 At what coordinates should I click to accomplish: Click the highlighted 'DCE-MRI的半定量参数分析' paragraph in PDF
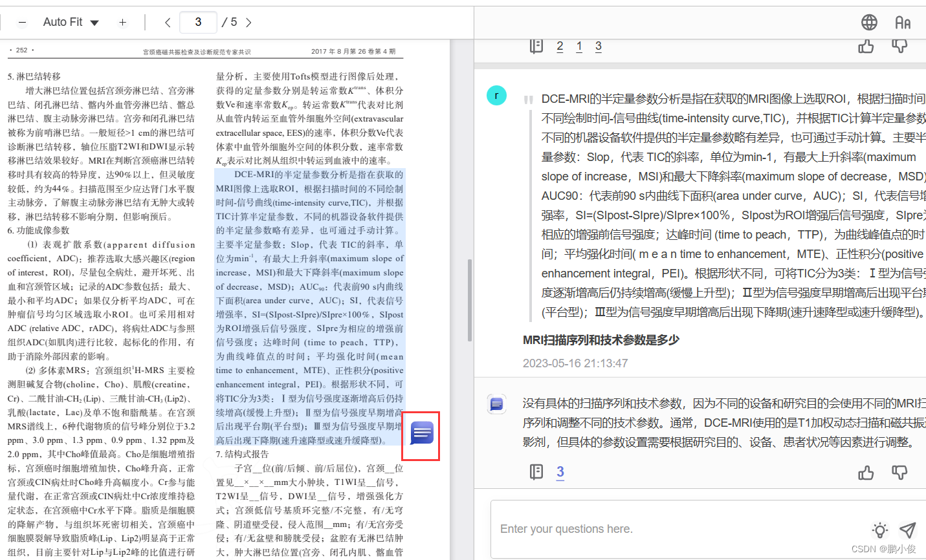[309, 307]
